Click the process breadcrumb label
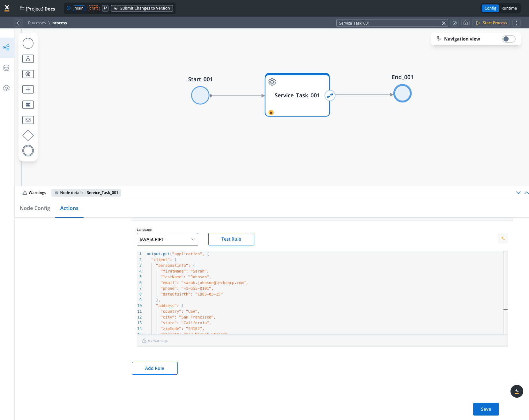The image size is (529, 420). click(x=60, y=23)
